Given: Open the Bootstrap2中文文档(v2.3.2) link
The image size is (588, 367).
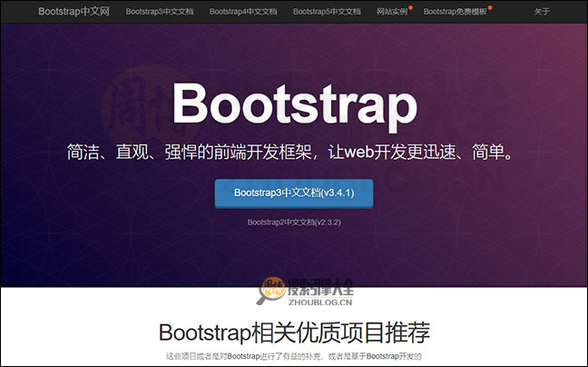Looking at the screenshot, I should [x=294, y=223].
